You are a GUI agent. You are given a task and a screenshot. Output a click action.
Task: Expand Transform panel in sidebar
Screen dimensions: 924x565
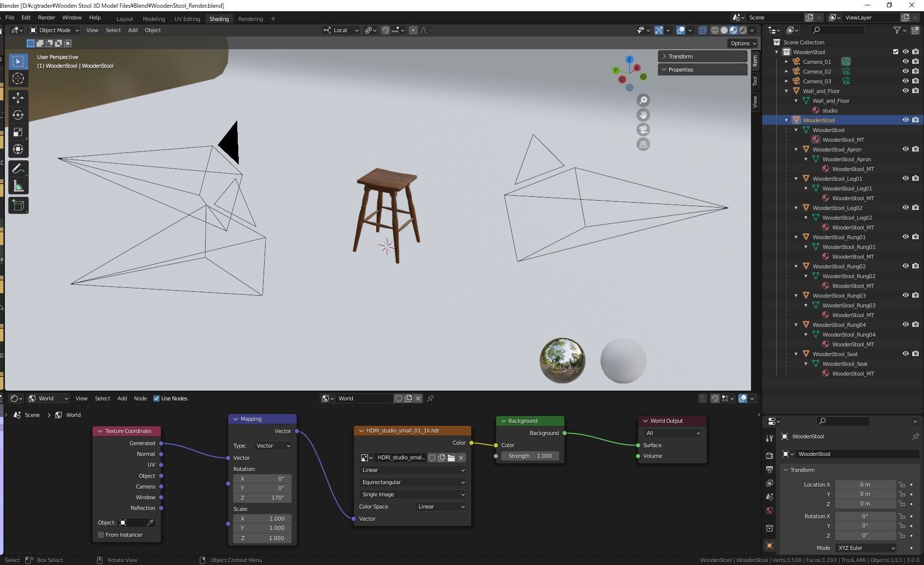pyautogui.click(x=702, y=56)
